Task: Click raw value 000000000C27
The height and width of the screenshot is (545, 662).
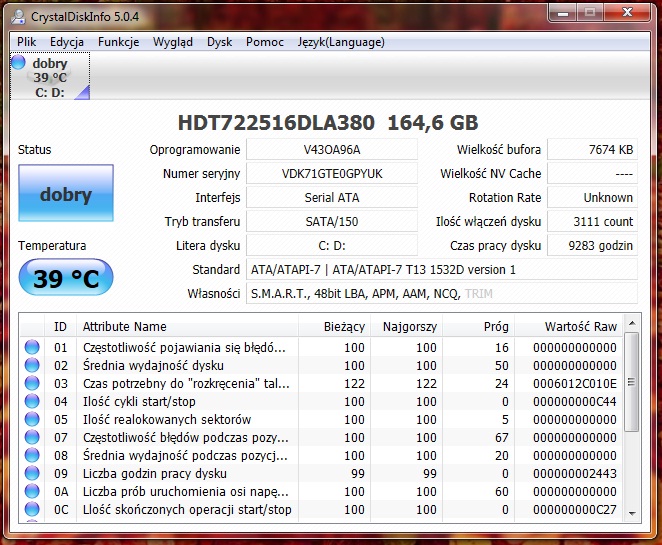Action: coord(575,510)
